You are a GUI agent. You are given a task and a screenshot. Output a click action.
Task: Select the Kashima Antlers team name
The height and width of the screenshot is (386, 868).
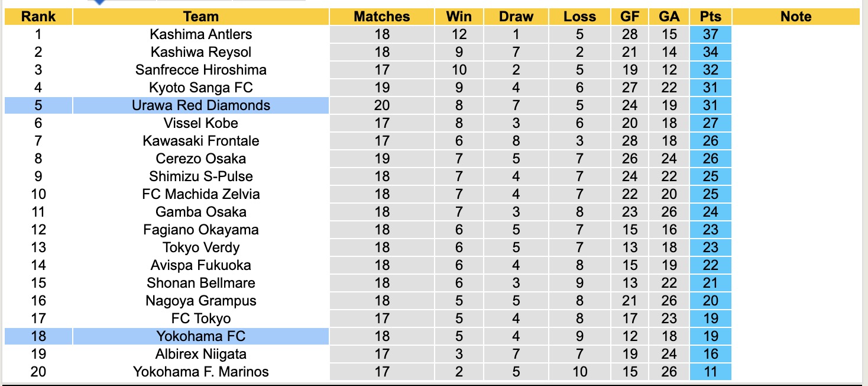click(201, 34)
